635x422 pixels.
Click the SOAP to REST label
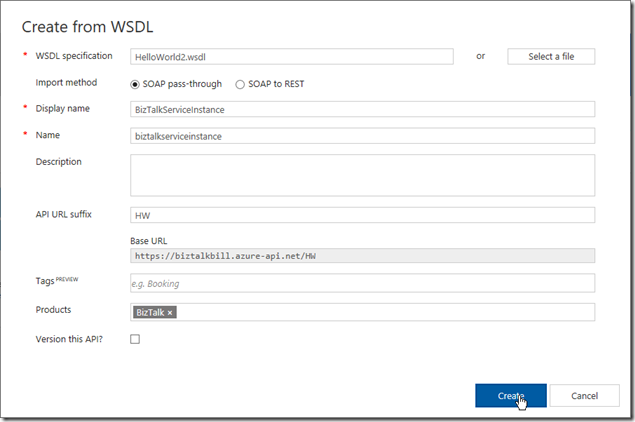[276, 84]
